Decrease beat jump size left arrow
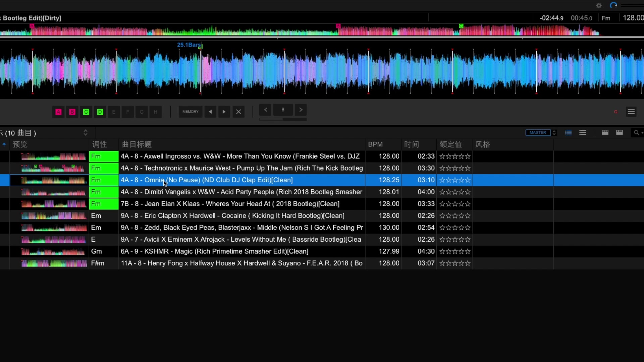The height and width of the screenshot is (362, 644). coord(266,110)
